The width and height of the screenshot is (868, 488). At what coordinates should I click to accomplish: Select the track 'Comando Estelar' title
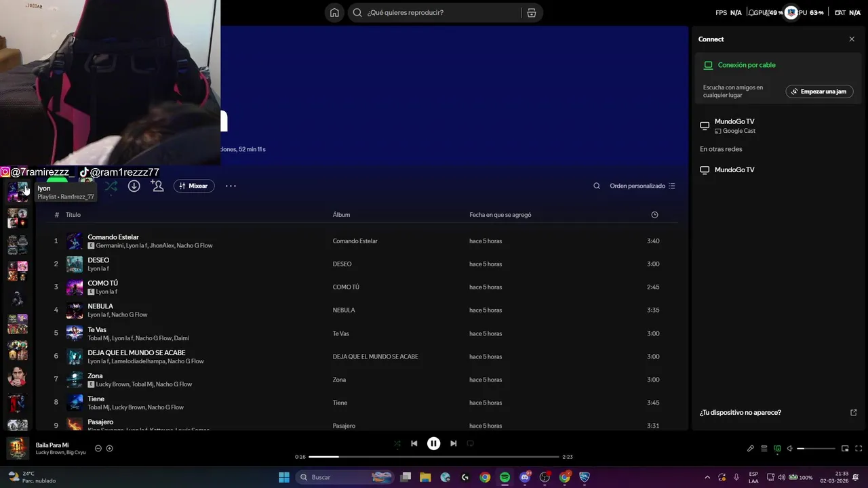tap(113, 237)
